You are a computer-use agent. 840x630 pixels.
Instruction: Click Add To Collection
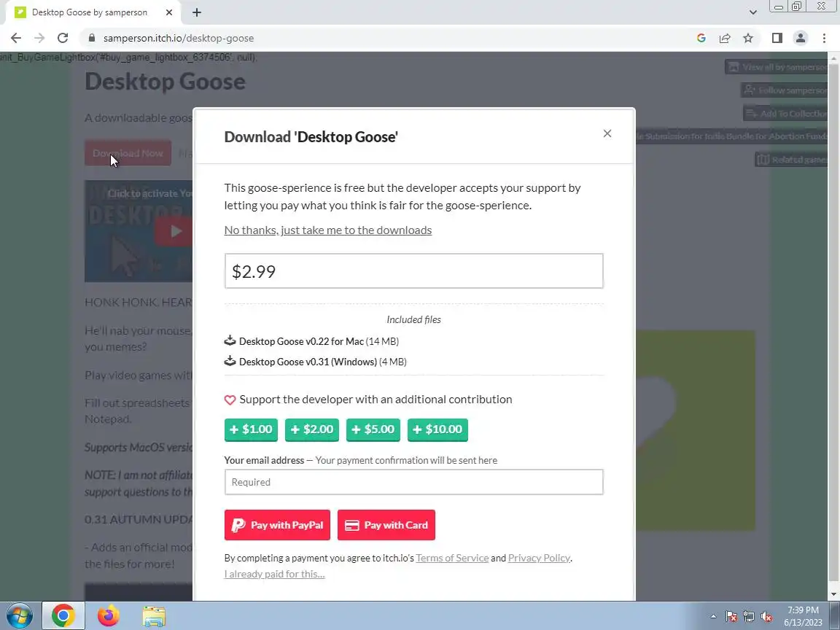[x=786, y=114]
